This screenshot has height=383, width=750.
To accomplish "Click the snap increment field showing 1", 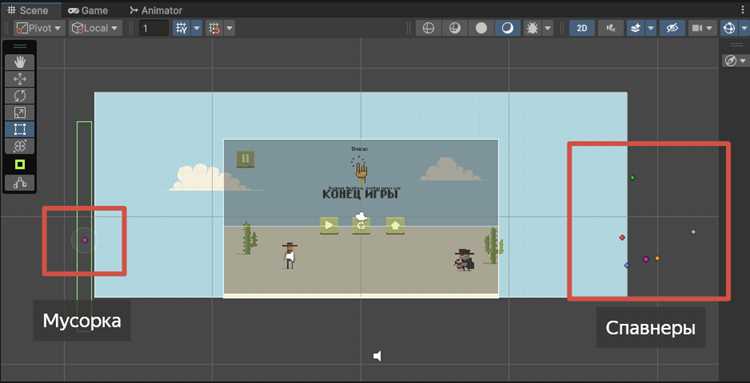I will click(x=153, y=28).
